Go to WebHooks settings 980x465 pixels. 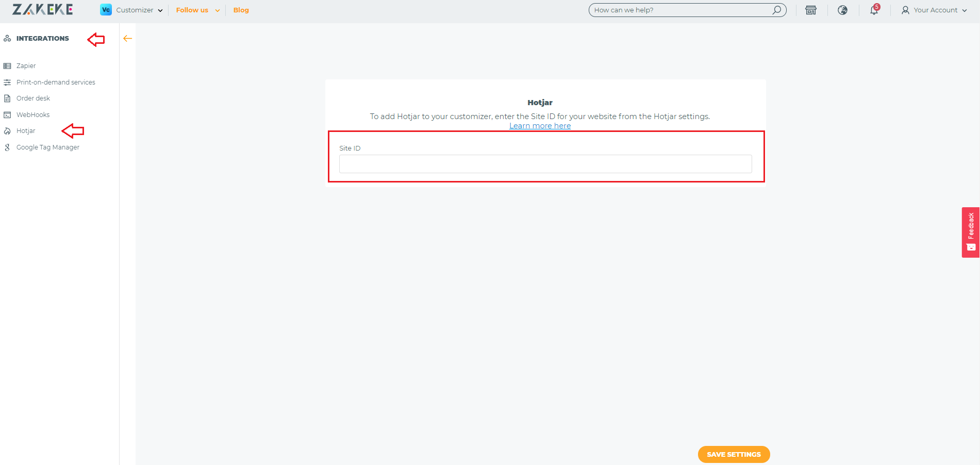point(33,114)
